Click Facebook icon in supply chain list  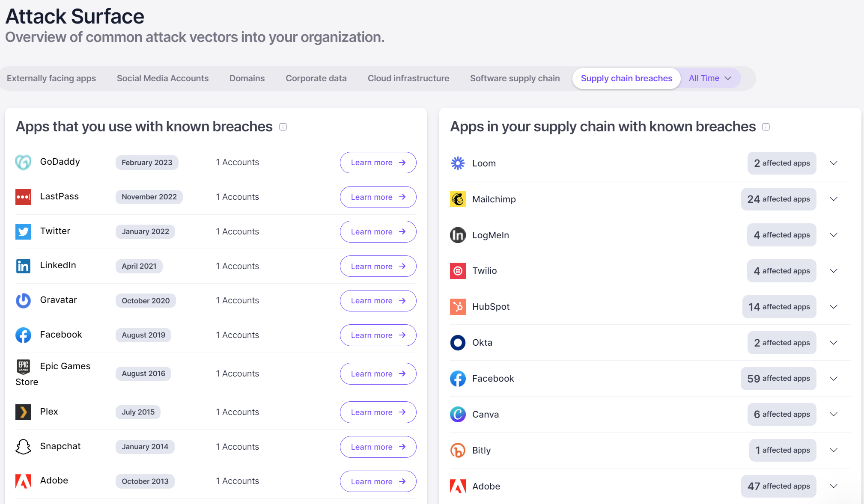tap(458, 379)
